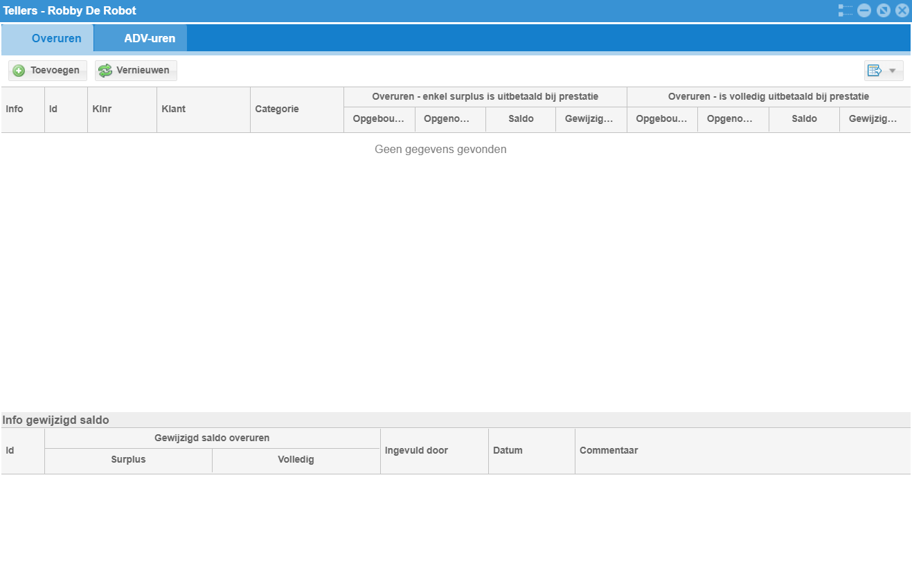The height and width of the screenshot is (588, 912).
Task: Click the 'is volledig uitbetaald' group header
Action: point(769,97)
